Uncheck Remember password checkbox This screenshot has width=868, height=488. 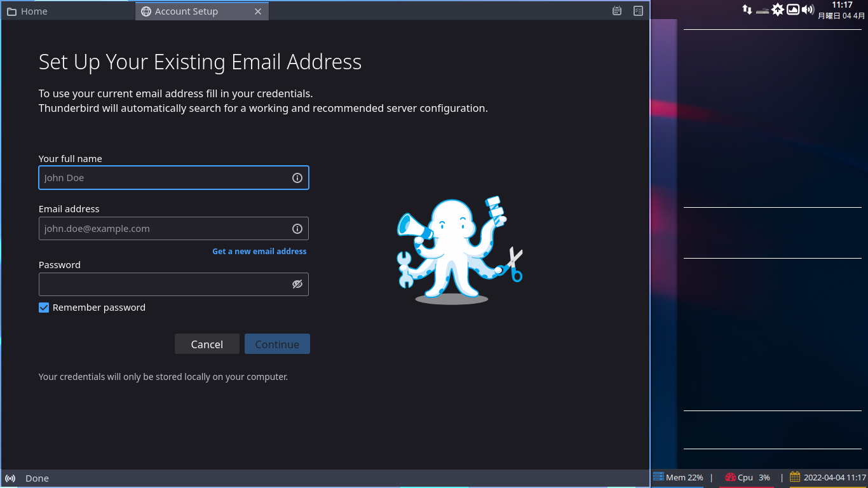(x=44, y=308)
